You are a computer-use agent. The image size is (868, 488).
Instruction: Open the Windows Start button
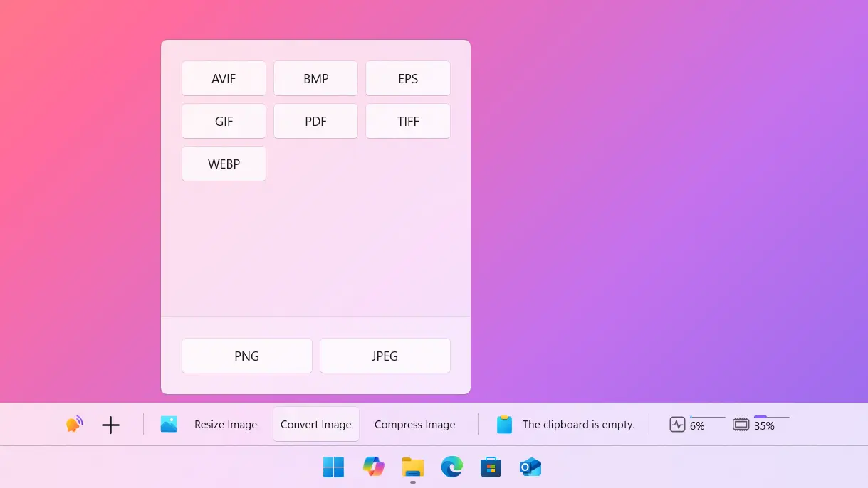(x=333, y=467)
